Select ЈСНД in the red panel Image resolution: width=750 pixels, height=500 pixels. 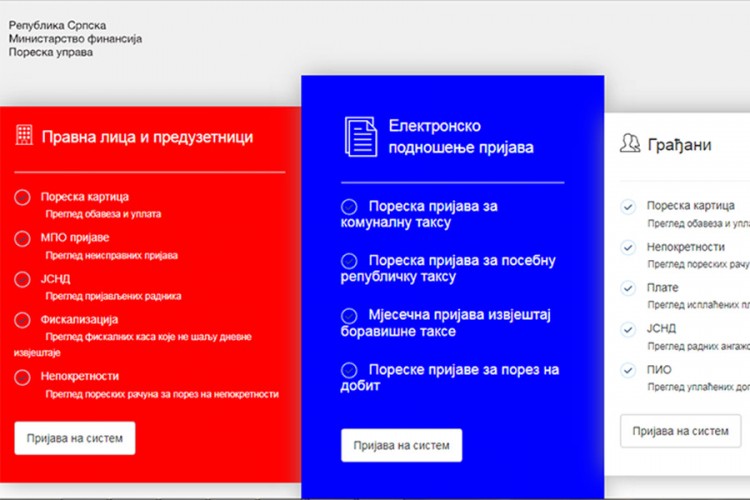[x=55, y=279]
